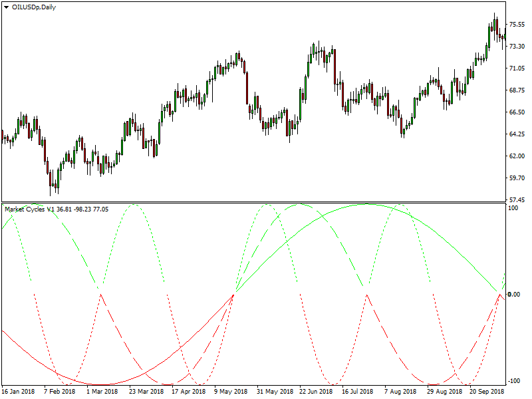Viewport: 532px width, 399px height.
Task: Click the 20 Sep 2018 date label
Action: tap(487, 392)
